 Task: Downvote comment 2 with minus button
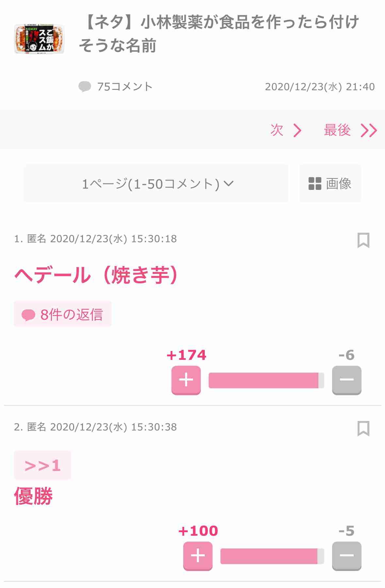pos(346,556)
